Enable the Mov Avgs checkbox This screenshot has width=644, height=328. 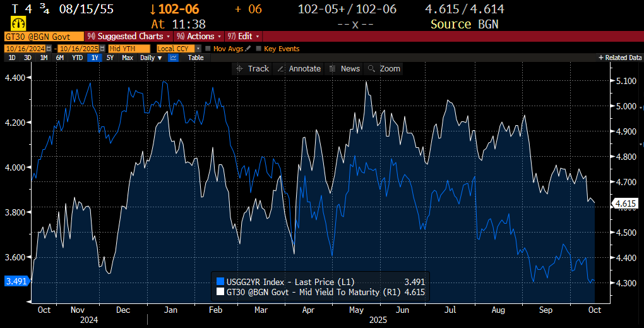click(208, 49)
